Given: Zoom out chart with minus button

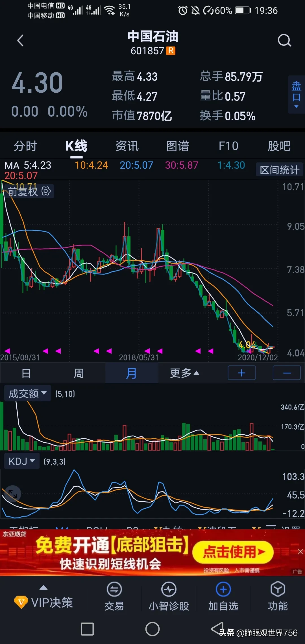Looking at the screenshot, I should tap(287, 373).
